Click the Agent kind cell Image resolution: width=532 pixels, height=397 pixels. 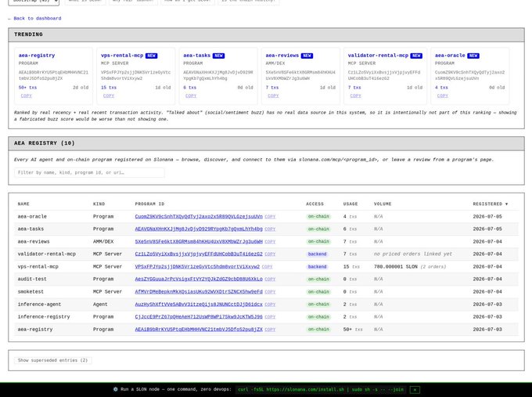coord(100,305)
